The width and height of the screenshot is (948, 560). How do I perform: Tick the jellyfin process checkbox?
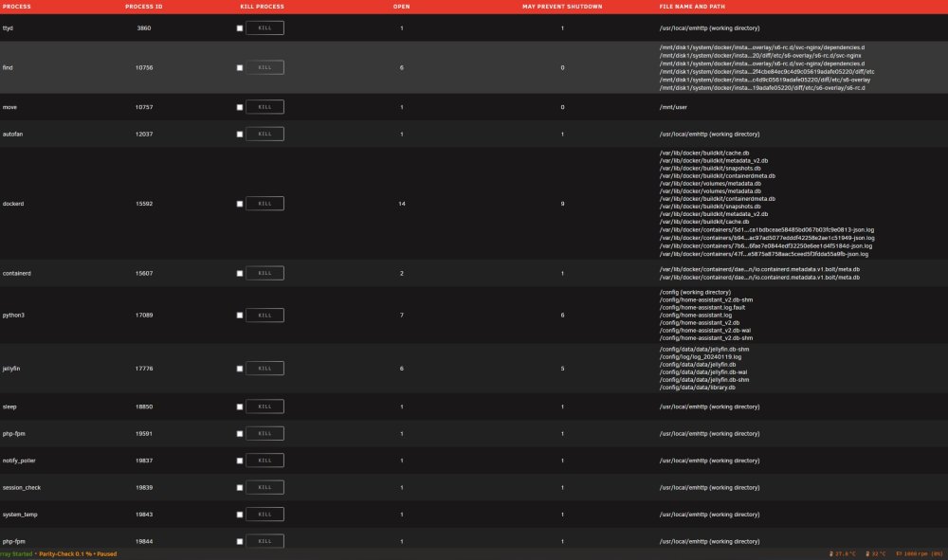240,369
